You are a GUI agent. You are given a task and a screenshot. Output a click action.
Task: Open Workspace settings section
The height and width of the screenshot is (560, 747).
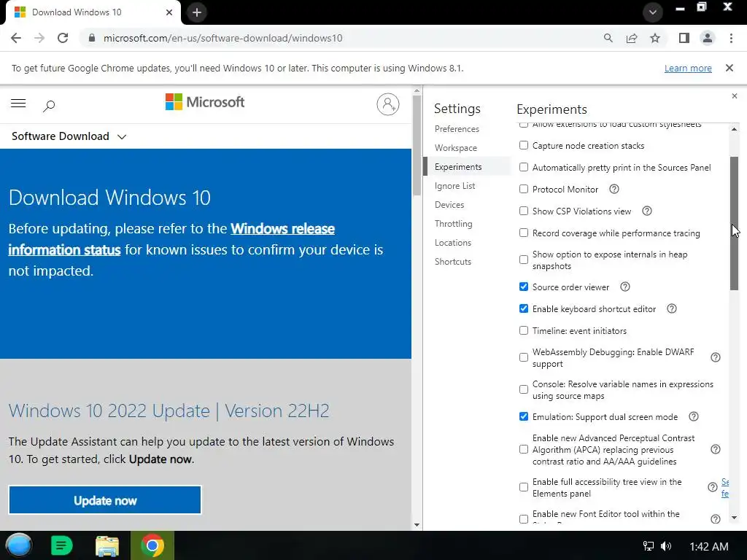point(456,148)
